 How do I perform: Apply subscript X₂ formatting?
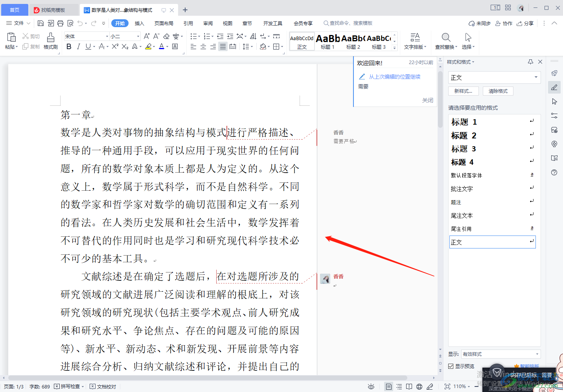tap(125, 46)
